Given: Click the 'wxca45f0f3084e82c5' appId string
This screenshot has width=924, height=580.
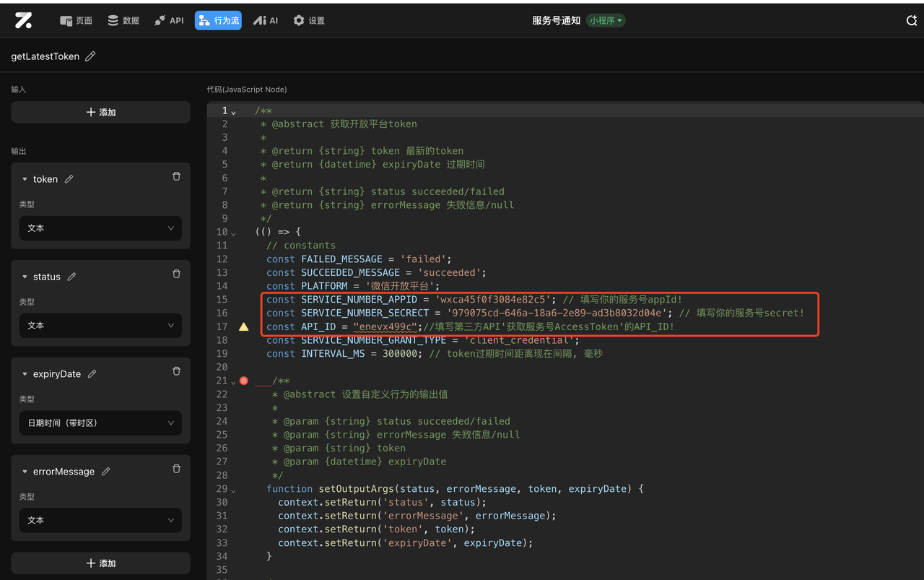Looking at the screenshot, I should pyautogui.click(x=496, y=300).
